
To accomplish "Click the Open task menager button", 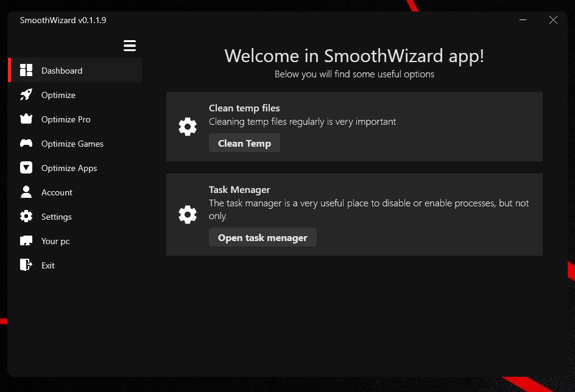I will pos(263,237).
